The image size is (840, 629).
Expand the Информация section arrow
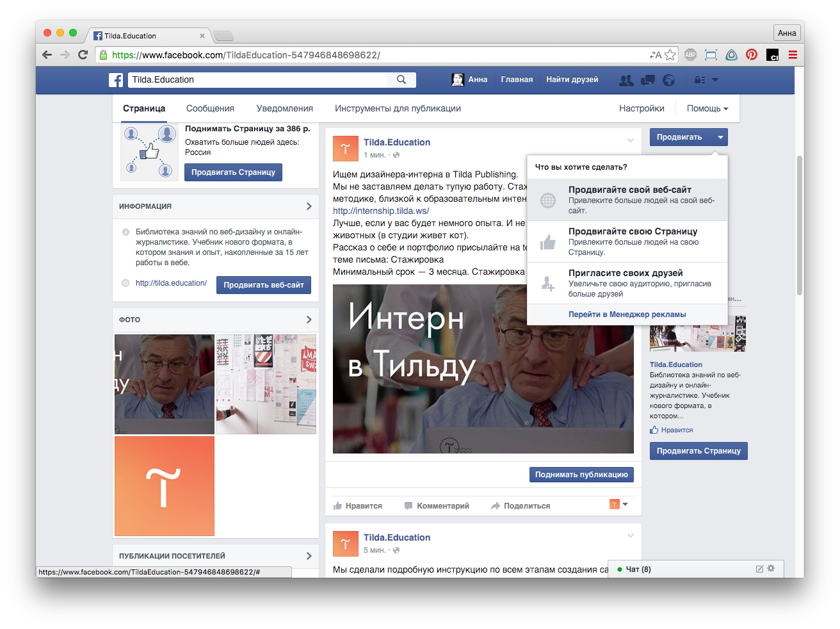(309, 206)
